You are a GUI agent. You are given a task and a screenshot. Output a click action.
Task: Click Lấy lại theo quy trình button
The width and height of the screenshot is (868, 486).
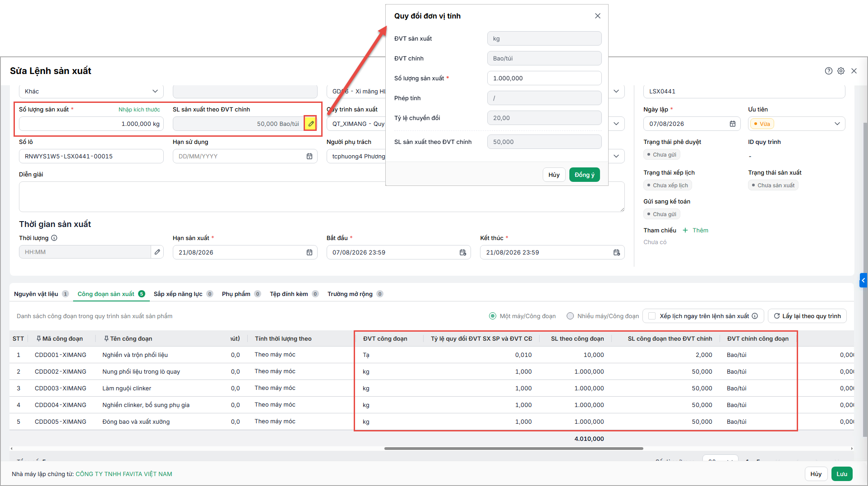(x=807, y=316)
